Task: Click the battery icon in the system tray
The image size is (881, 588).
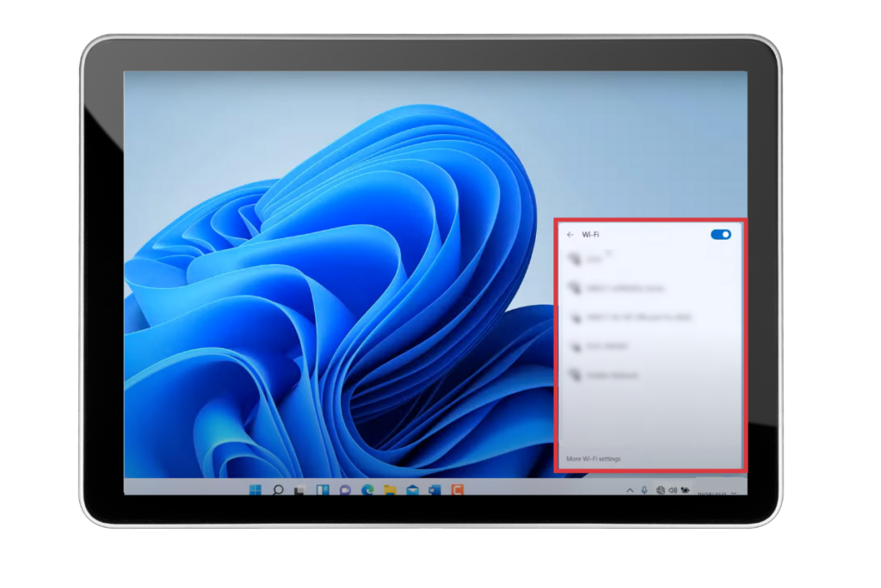Action: [684, 490]
